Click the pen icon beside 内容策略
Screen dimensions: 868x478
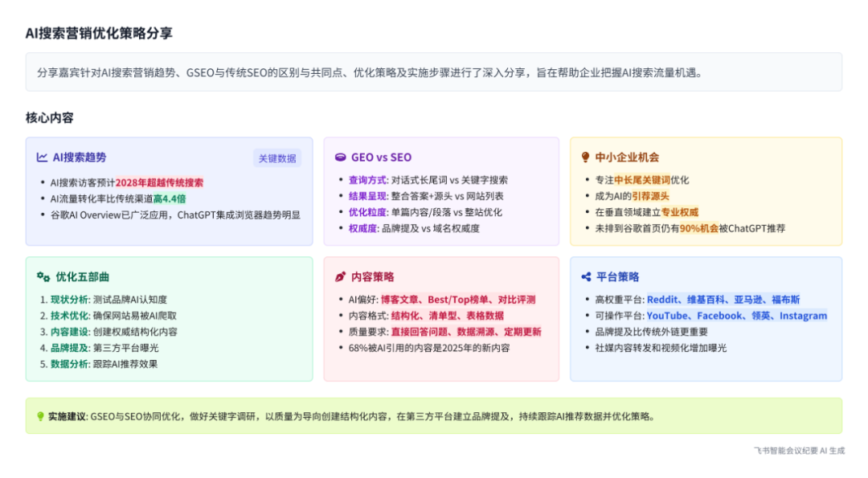pos(341,276)
